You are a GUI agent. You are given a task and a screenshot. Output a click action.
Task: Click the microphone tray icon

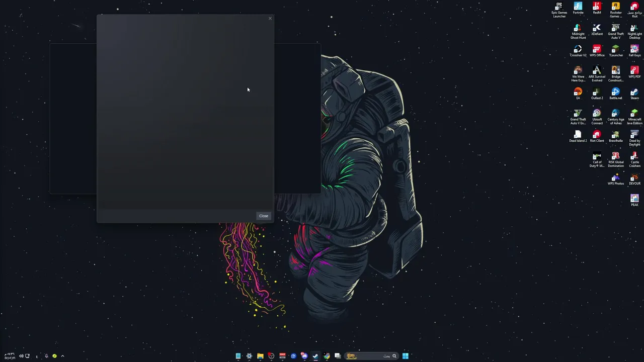(x=46, y=356)
